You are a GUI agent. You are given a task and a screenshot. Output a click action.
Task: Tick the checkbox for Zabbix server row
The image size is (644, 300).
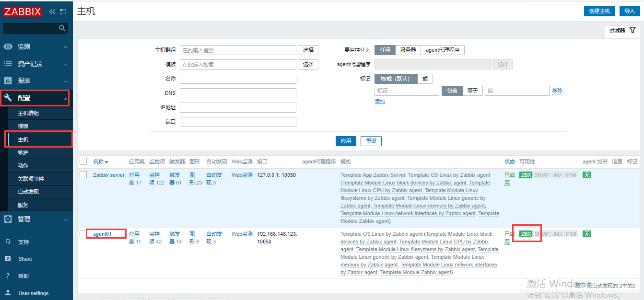83,175
